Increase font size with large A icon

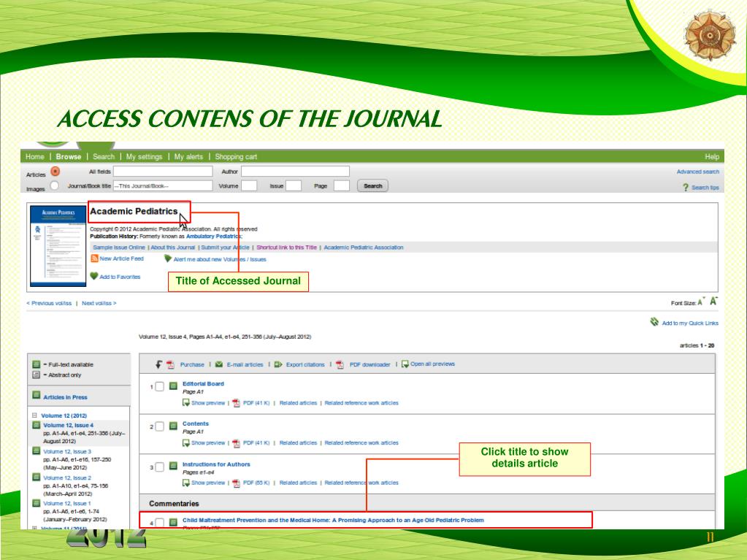point(713,301)
